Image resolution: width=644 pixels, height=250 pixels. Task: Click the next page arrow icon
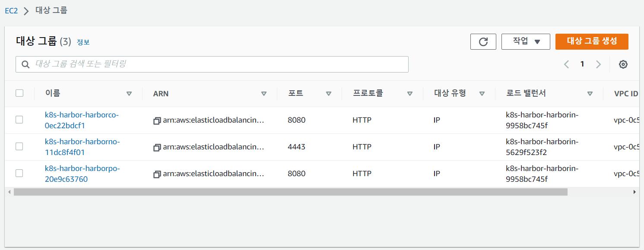[x=598, y=64]
